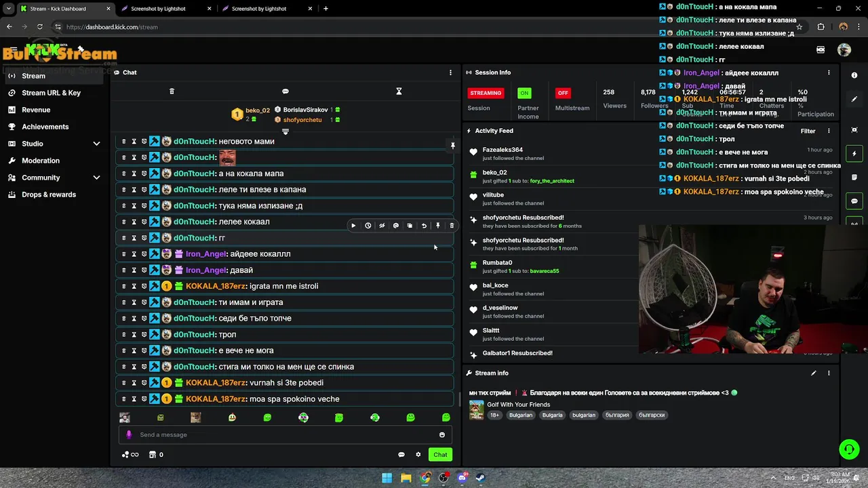Click the green support headset button

point(849,449)
